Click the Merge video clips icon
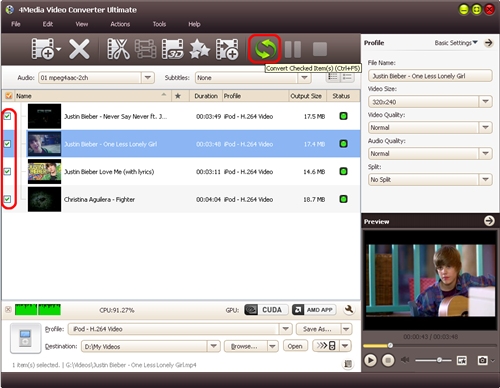The width and height of the screenshot is (500, 388). 146,49
